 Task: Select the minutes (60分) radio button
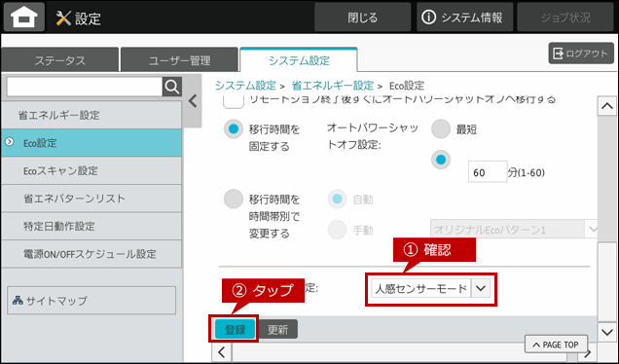[441, 160]
